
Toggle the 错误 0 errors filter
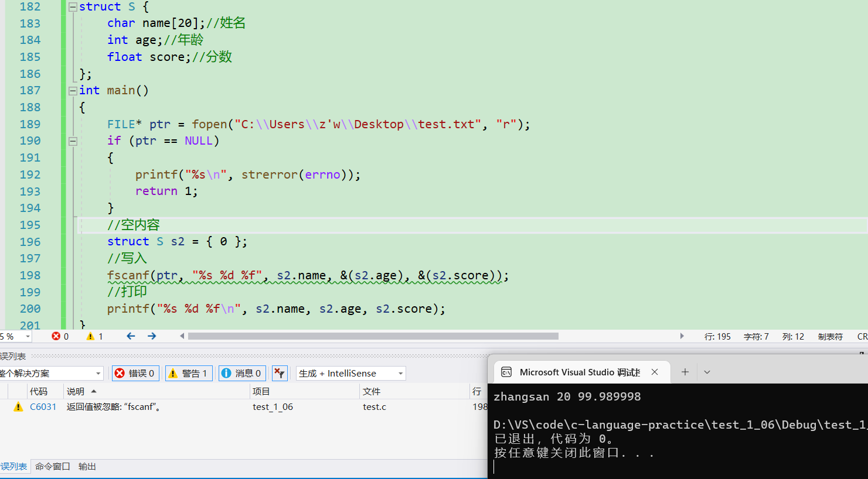click(x=135, y=374)
